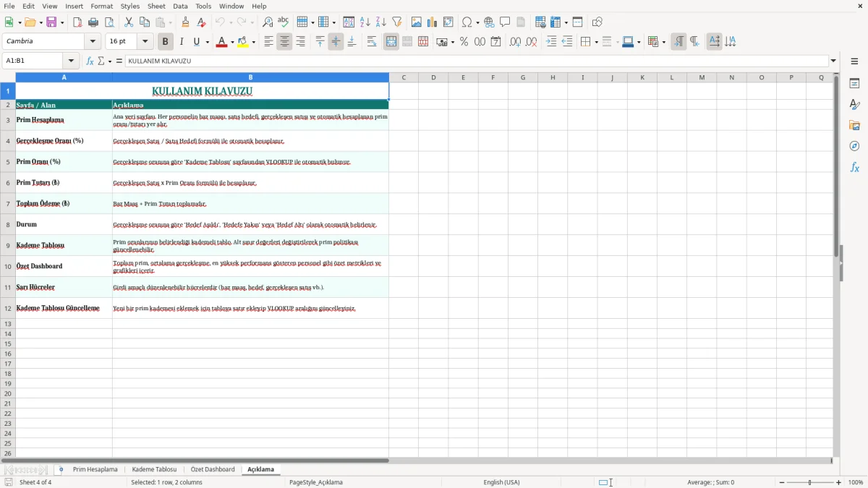Insert a comment

pyautogui.click(x=505, y=22)
